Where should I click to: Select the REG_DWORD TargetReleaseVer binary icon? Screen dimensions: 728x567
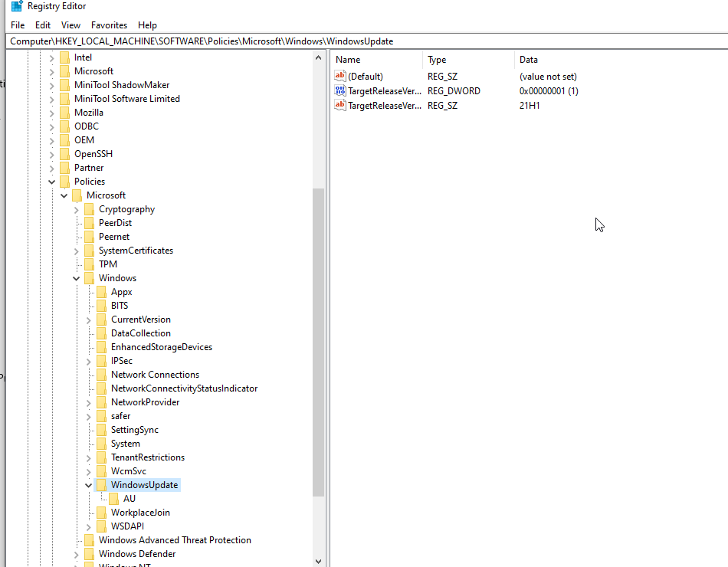point(340,90)
